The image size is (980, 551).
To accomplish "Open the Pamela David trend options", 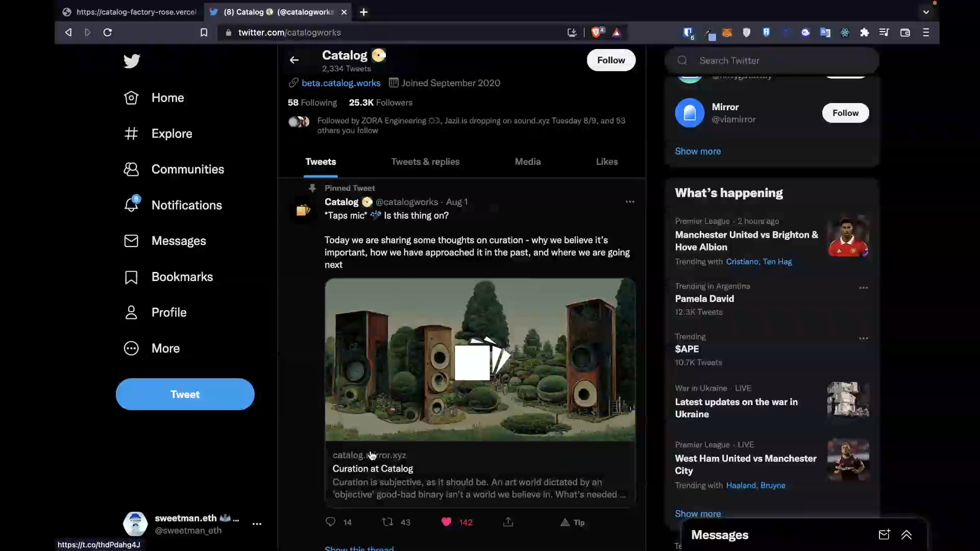I will click(x=863, y=288).
